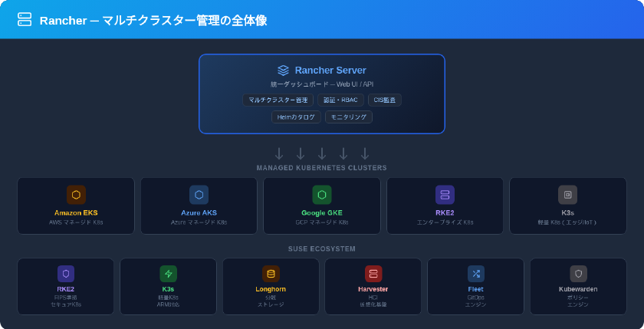Click the purple server icon above エンタープライズ K8s
Image resolution: width=644 pixels, height=329 pixels.
[445, 195]
